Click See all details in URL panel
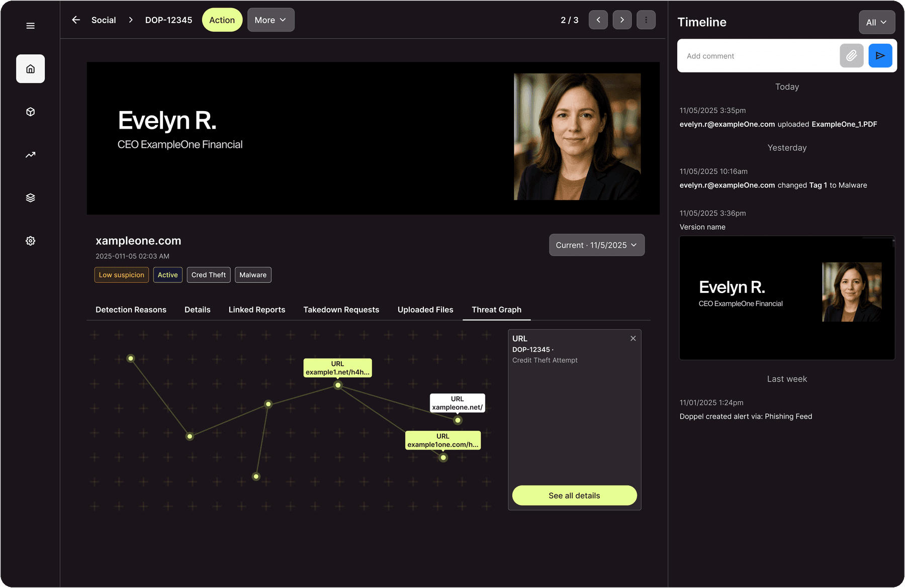Screen dimensions: 905x588 tap(574, 495)
